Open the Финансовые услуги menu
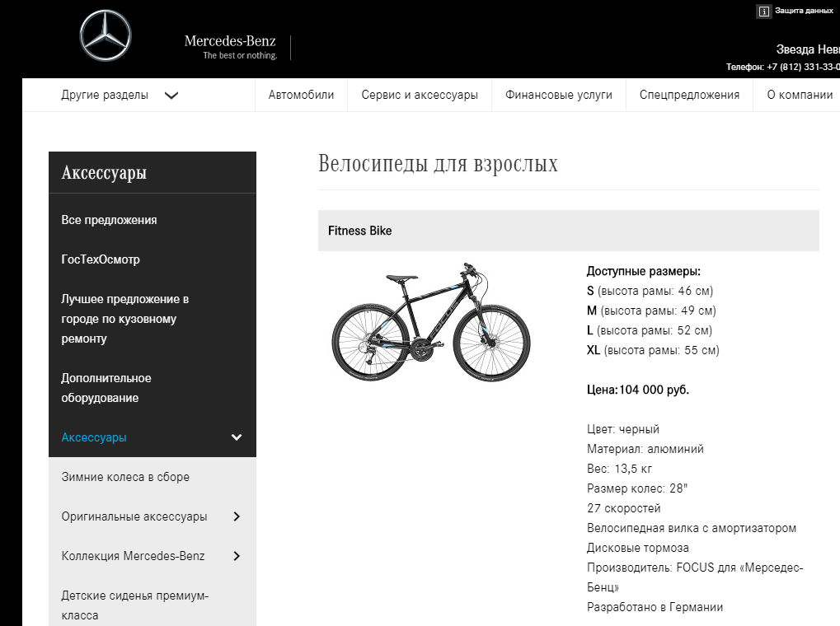840x626 pixels. click(x=558, y=95)
